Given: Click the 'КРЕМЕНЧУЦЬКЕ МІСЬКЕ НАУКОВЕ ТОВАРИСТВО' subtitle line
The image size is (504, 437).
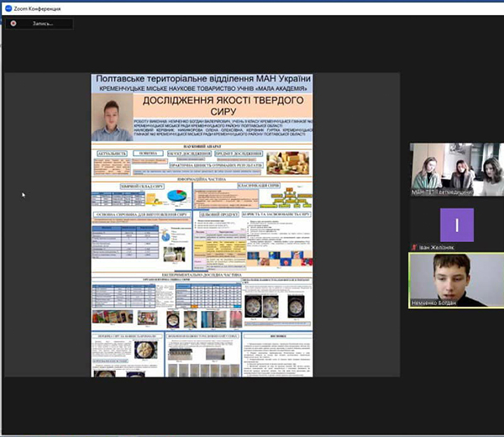Looking at the screenshot, I should point(203,88).
